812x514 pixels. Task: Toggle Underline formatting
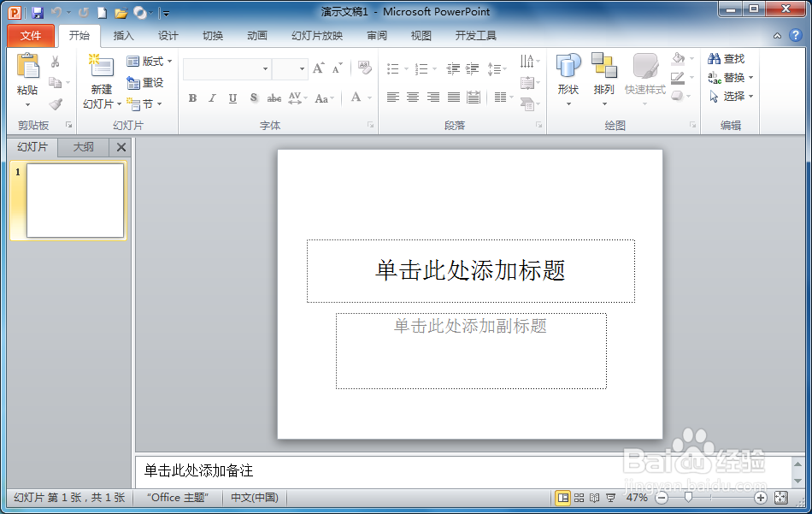coord(233,98)
